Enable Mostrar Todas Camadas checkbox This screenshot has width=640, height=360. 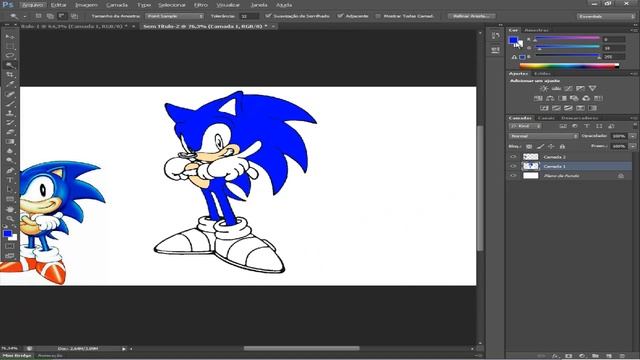tap(378, 16)
